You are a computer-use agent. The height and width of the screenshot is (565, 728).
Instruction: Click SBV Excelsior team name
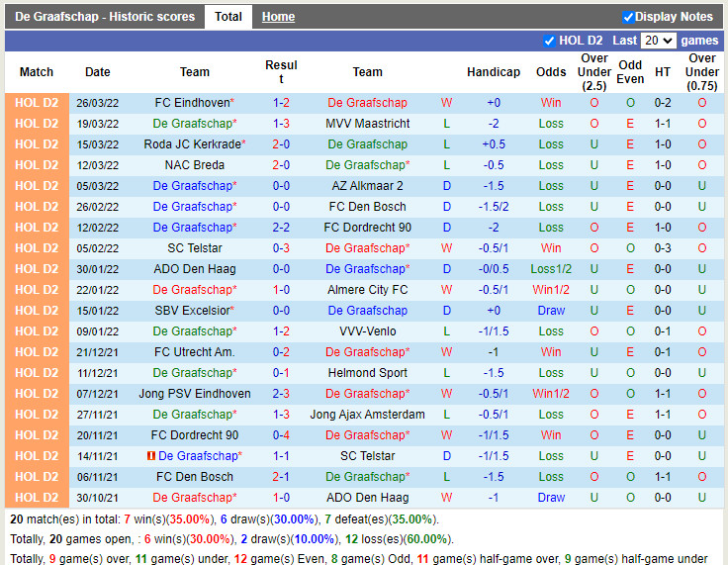[x=192, y=311]
